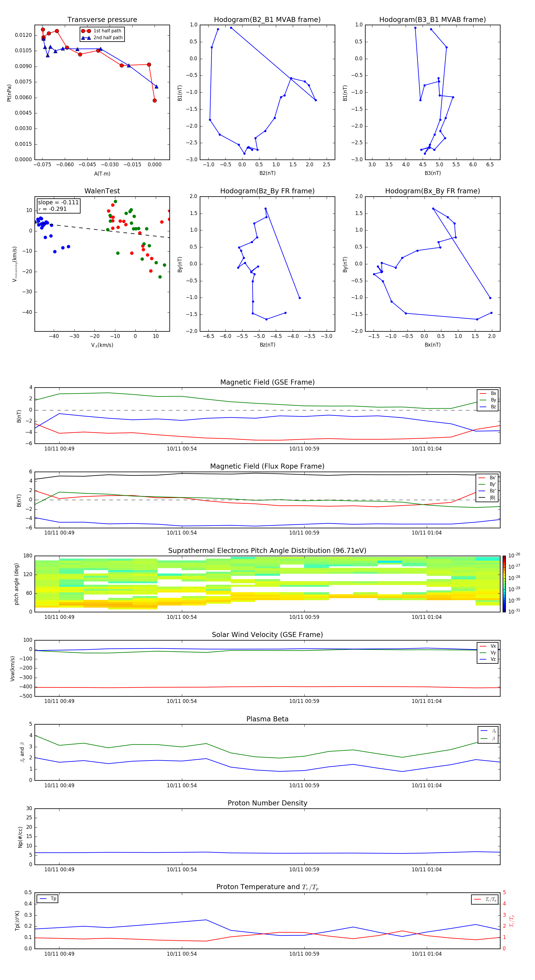
Task: Click the "Proton Number Density" title
Action: click(x=267, y=803)
